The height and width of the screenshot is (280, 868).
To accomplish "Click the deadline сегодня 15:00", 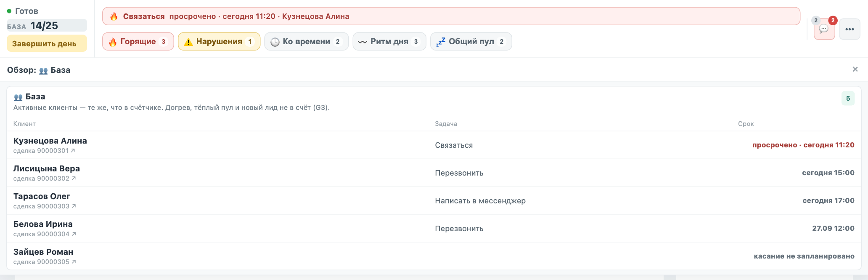I will pos(828,173).
